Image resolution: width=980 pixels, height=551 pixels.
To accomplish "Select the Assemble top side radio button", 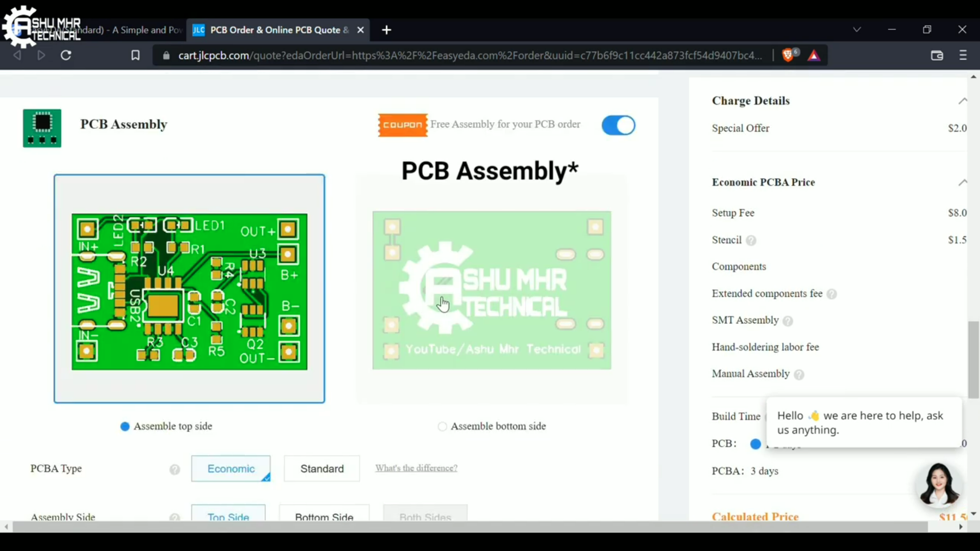I will (x=125, y=426).
